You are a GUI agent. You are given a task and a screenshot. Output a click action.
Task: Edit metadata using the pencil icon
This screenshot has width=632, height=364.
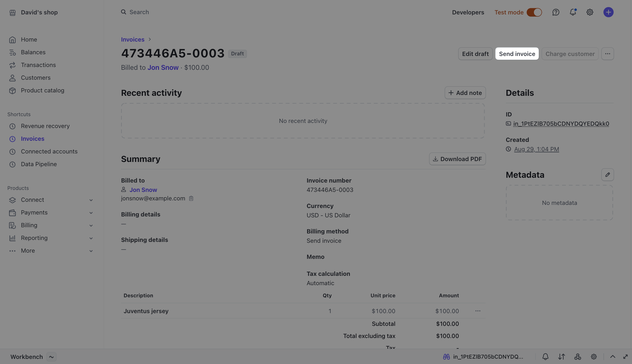point(607,175)
